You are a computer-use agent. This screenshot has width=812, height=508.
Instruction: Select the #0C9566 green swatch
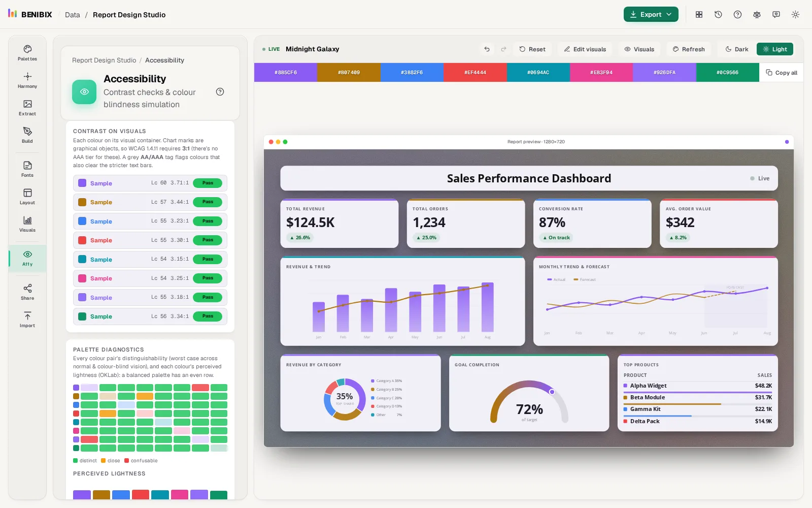point(728,73)
